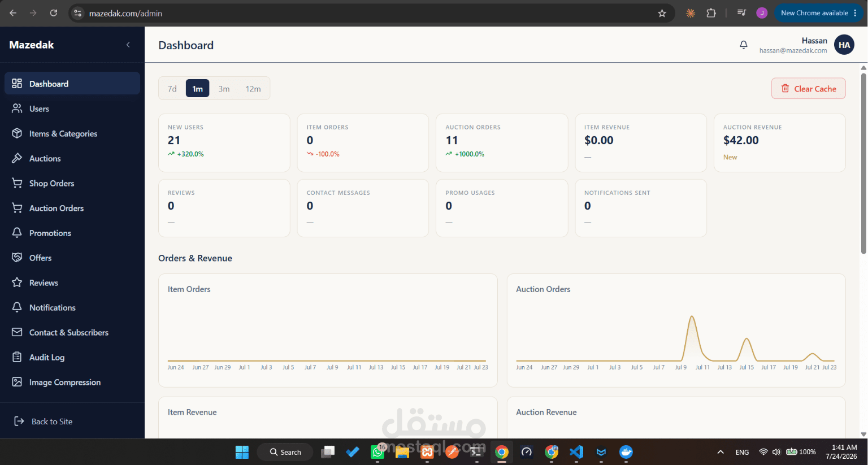Click the New Chrome available update button

point(819,13)
